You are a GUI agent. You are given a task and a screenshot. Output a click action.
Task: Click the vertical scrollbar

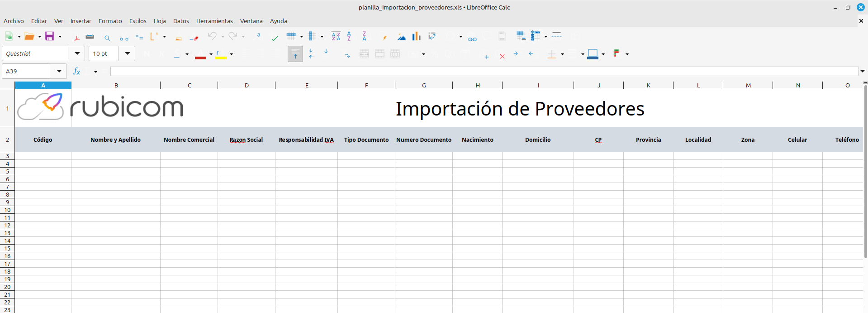point(865,172)
